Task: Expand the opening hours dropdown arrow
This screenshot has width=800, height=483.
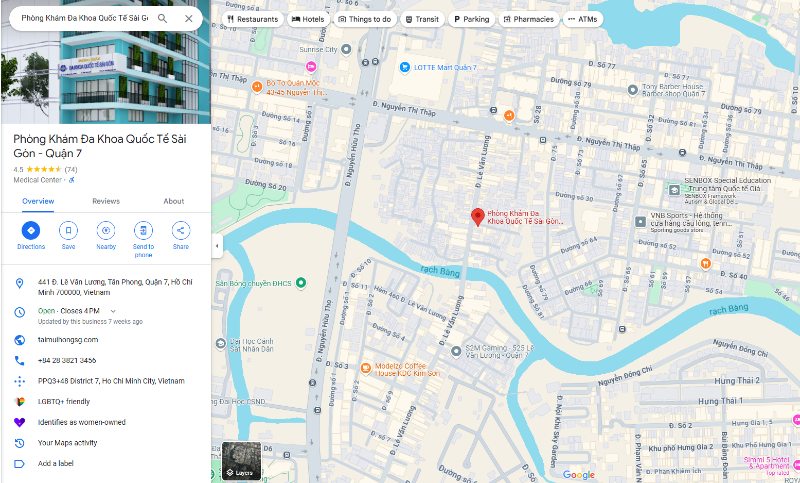Action: point(113,311)
